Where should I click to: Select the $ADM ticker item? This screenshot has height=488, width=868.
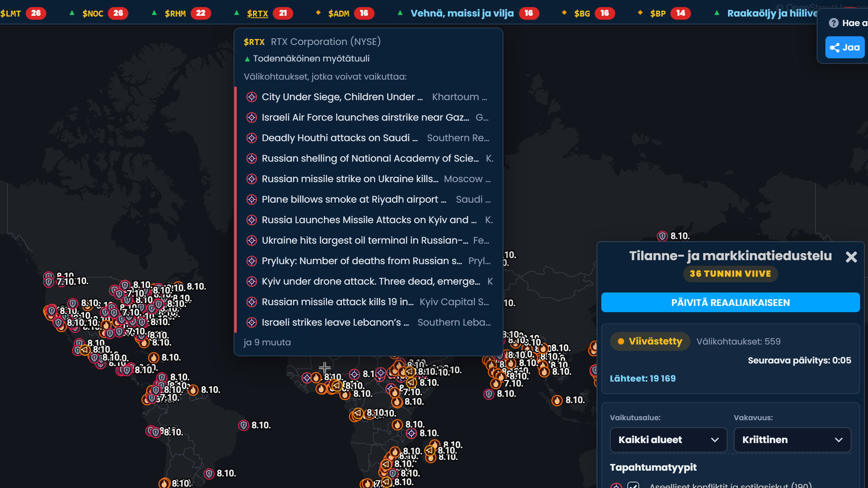tap(345, 13)
